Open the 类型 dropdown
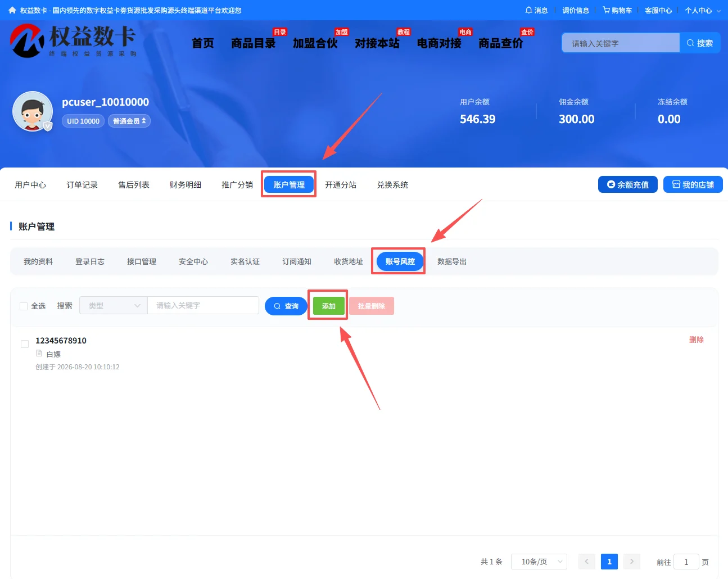728x579 pixels. 114,305
